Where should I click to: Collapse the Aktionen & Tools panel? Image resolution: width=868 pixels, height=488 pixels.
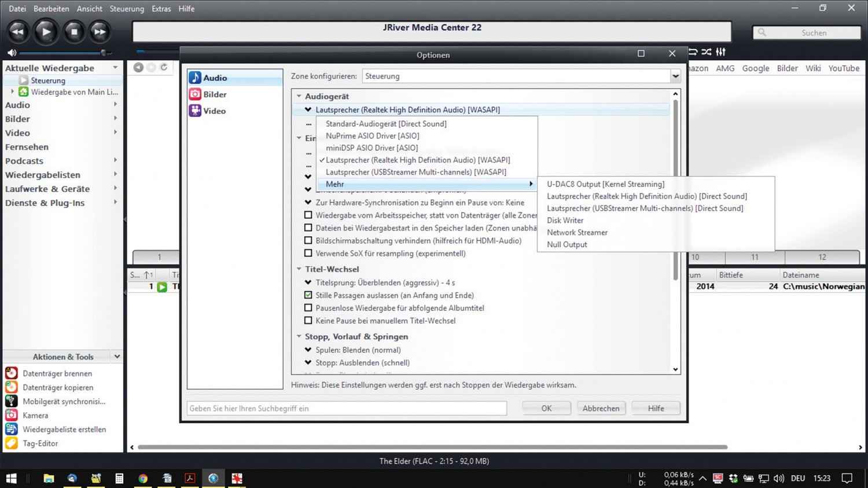(117, 357)
